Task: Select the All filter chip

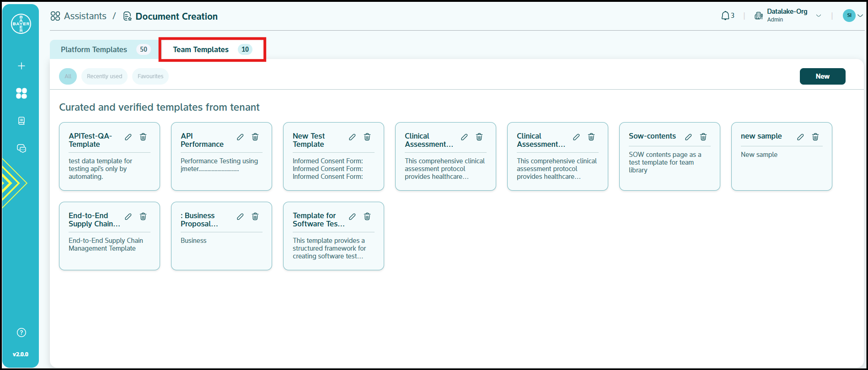Action: pyautogui.click(x=68, y=76)
